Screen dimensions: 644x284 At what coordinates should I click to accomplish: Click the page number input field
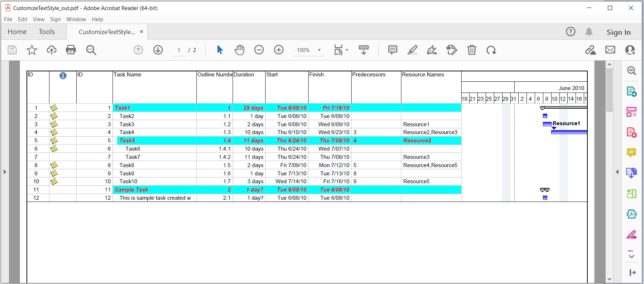pyautogui.click(x=179, y=50)
